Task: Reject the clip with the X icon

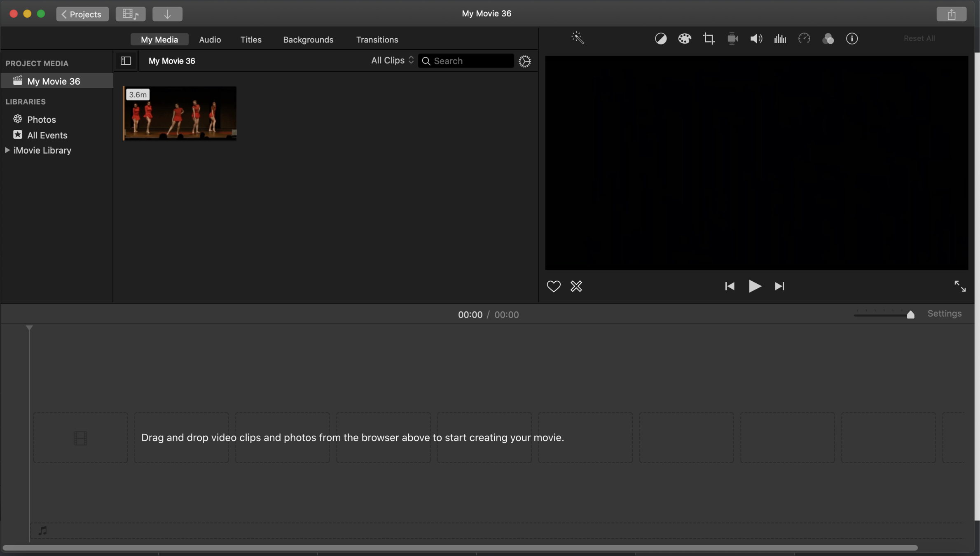Action: (x=576, y=286)
